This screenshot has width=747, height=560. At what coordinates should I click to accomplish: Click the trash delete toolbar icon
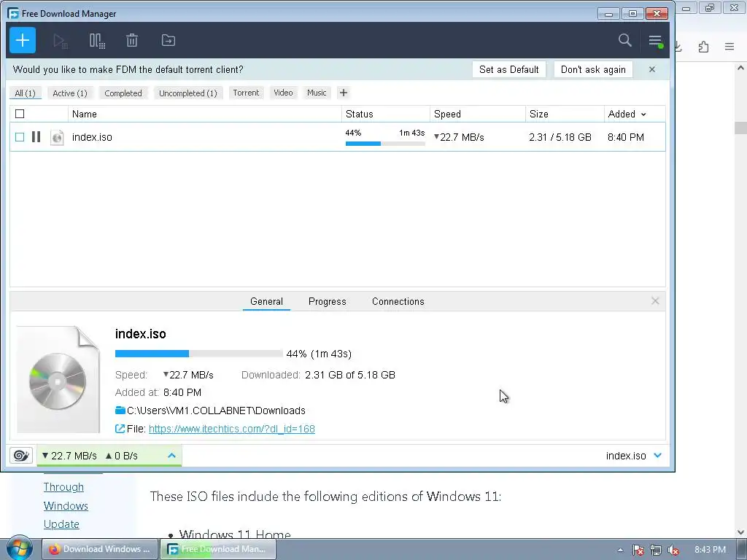[x=132, y=41]
